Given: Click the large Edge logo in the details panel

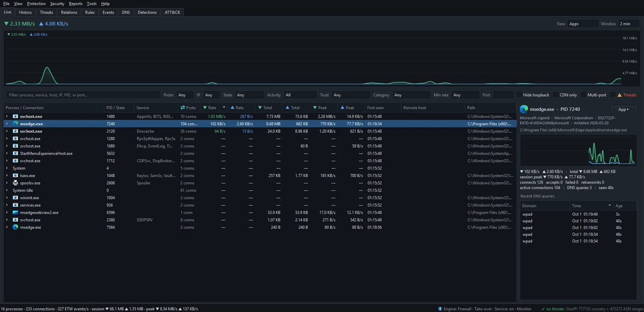Looking at the screenshot, I should (524, 109).
